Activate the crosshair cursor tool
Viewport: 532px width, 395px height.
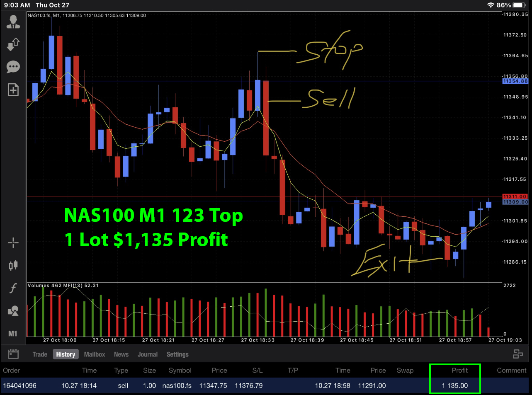tap(13, 243)
